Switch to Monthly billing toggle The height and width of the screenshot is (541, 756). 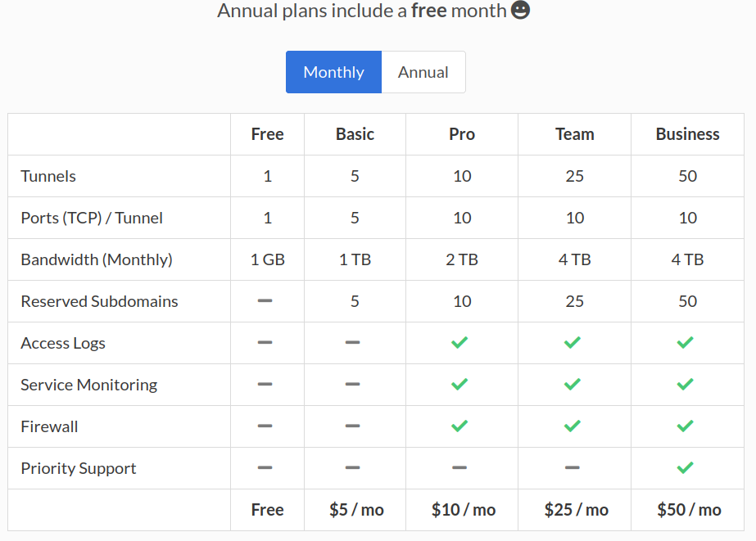click(333, 72)
